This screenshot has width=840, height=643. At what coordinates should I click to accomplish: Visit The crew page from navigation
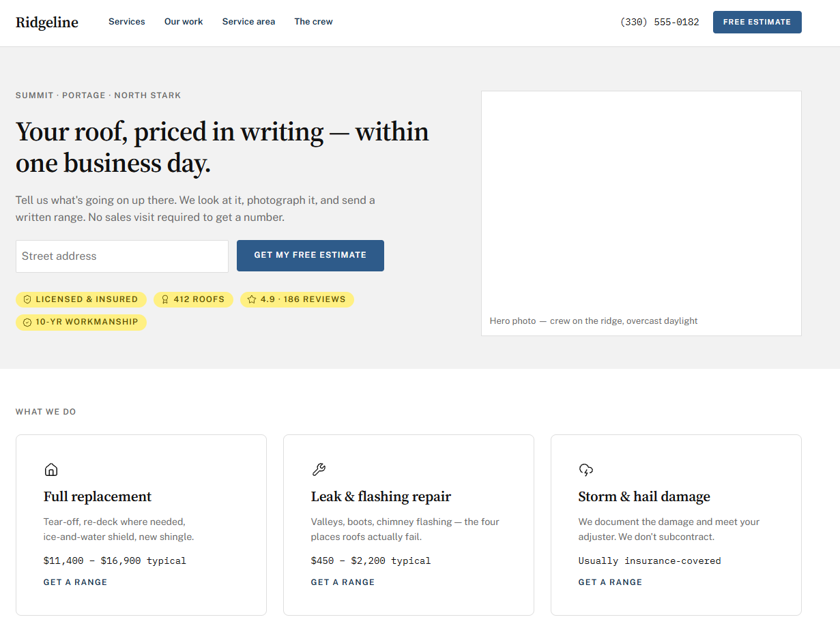tap(313, 22)
